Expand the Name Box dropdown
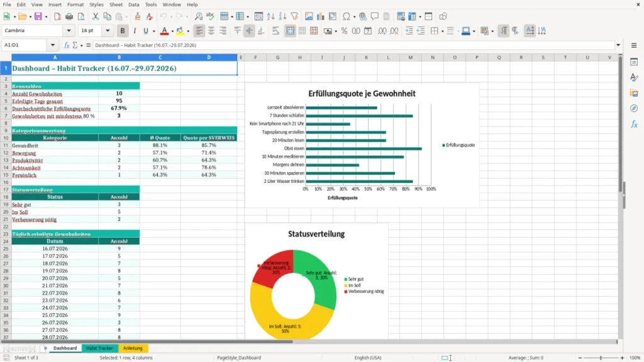 53,45
